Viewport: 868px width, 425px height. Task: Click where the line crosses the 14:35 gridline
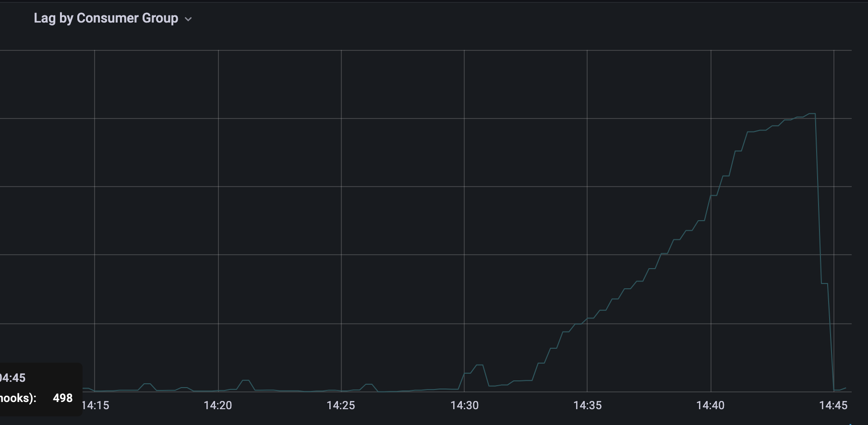(x=587, y=319)
